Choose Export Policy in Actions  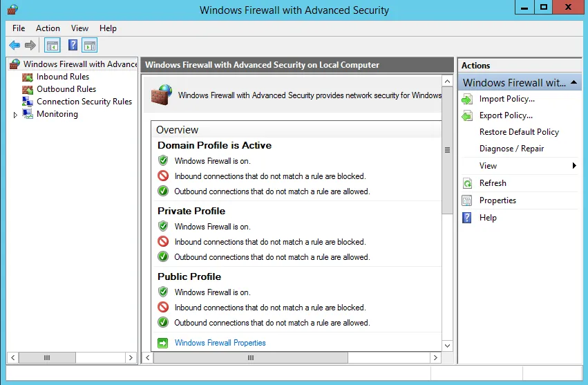[x=506, y=115]
